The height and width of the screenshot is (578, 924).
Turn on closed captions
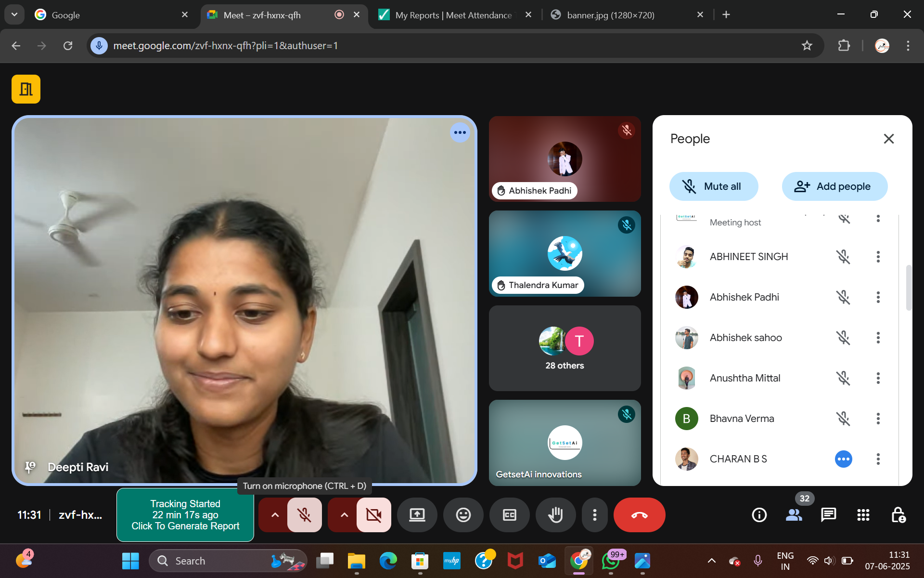point(510,515)
